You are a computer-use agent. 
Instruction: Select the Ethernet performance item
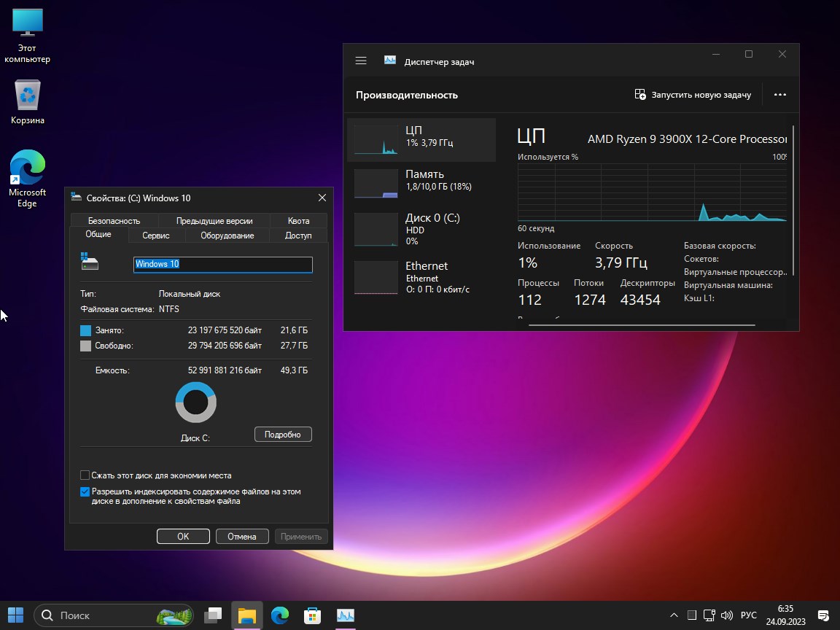(421, 276)
